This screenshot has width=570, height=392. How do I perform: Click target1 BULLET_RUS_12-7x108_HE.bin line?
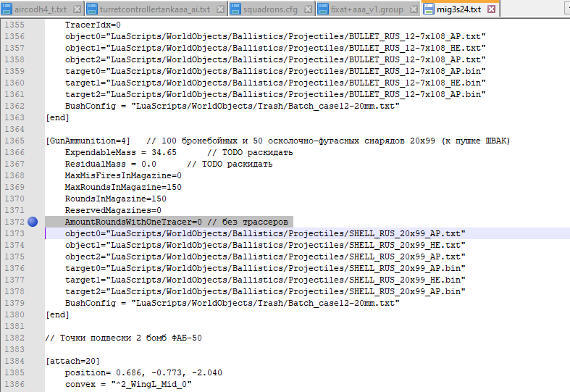[x=275, y=83]
